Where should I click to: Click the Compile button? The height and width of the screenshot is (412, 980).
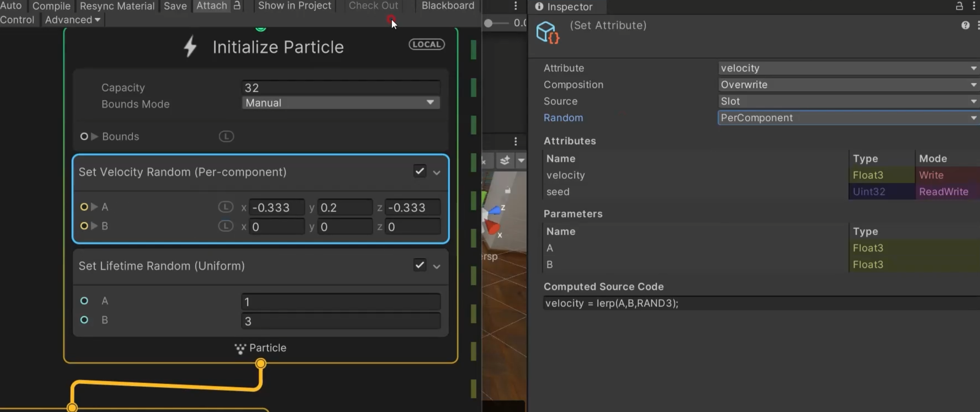(x=51, y=6)
